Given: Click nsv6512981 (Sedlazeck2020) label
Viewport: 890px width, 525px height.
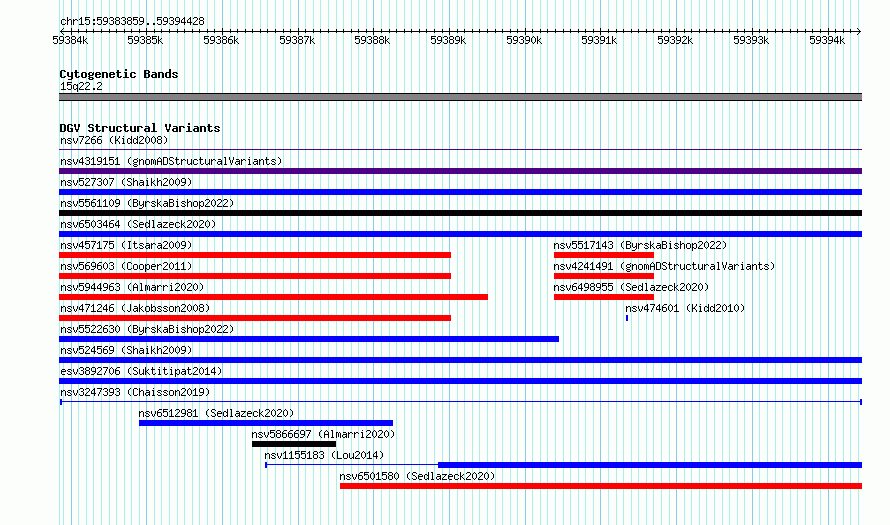Looking at the screenshot, I should coord(216,413).
